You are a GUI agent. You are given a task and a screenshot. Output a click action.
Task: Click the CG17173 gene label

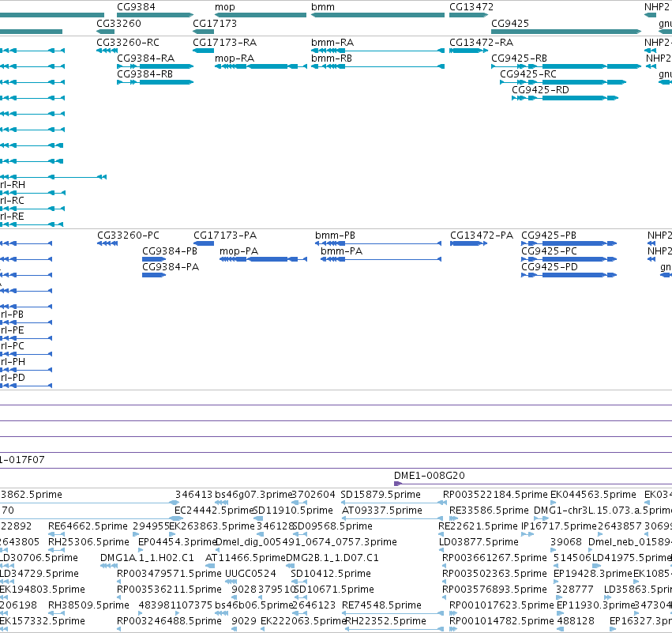215,23
